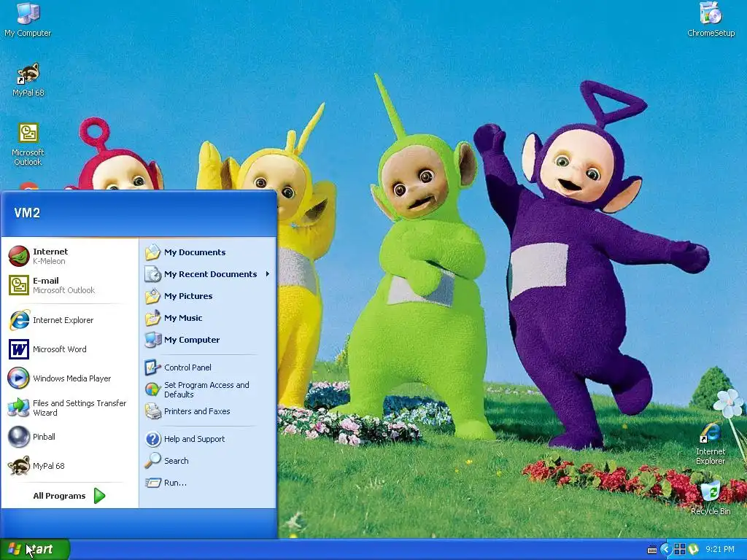The image size is (747, 560).
Task: Open Files and Settings Transfer Wizard
Action: tap(69, 408)
